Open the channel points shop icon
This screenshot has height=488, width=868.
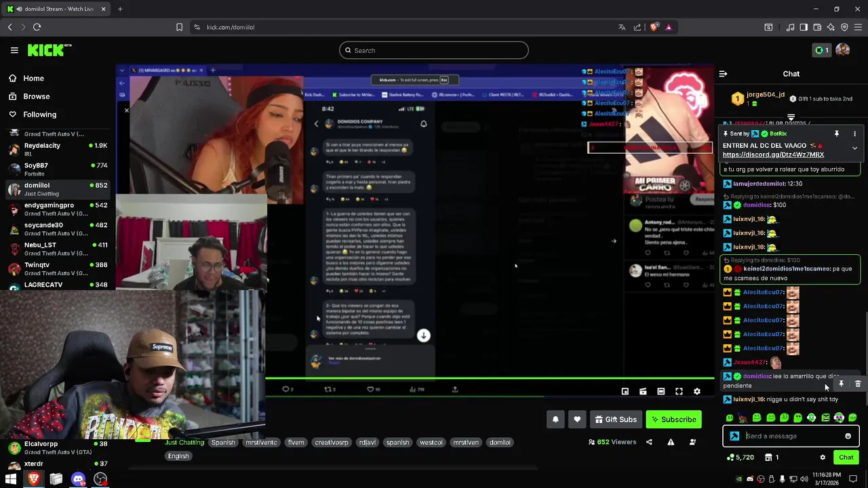click(x=768, y=457)
